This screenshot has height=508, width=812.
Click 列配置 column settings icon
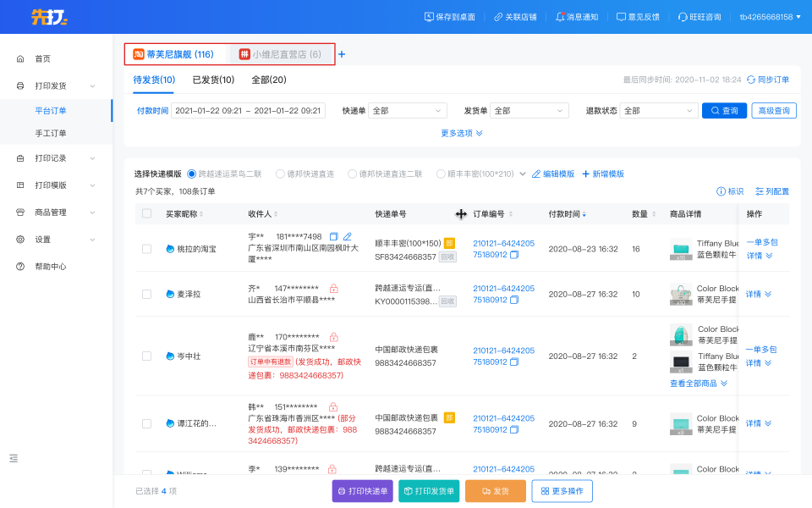coord(760,191)
